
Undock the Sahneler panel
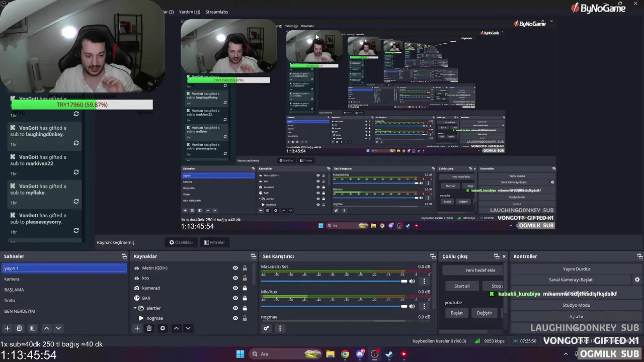124,256
